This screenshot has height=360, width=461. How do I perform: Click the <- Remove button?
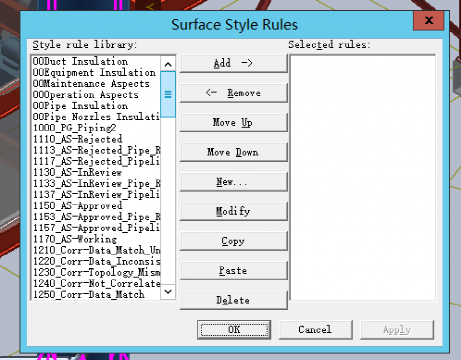[x=233, y=93]
